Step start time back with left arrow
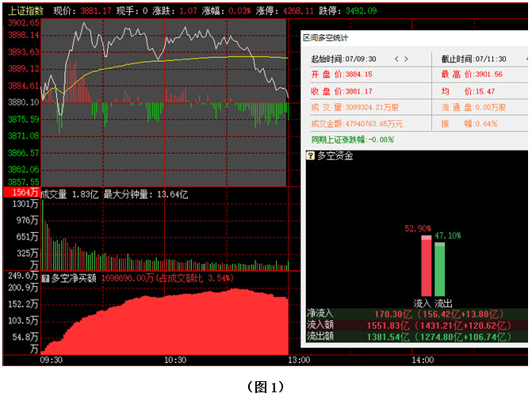532x401 pixels. pos(396,59)
